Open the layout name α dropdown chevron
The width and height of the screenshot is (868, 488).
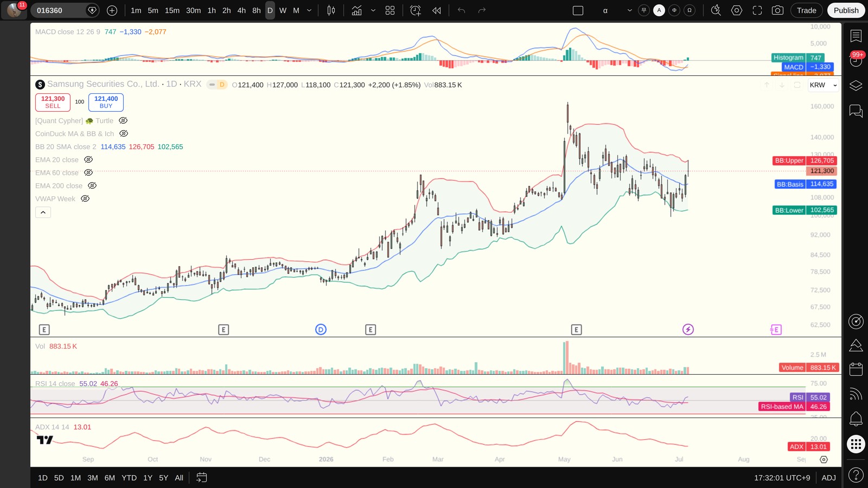click(x=629, y=10)
